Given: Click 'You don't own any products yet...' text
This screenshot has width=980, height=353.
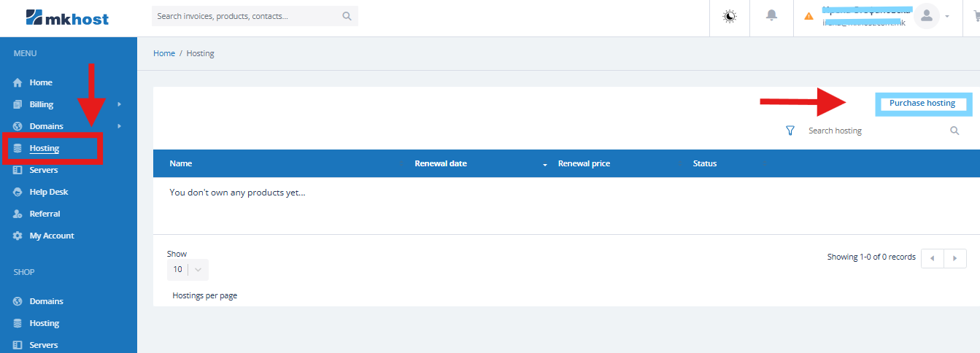Looking at the screenshot, I should (x=237, y=193).
